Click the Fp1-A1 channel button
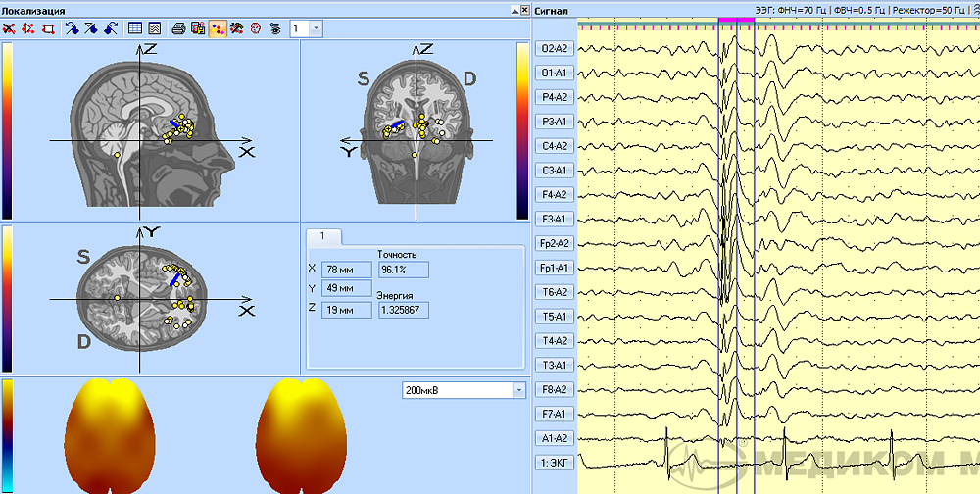The height and width of the screenshot is (494, 980). point(555,268)
